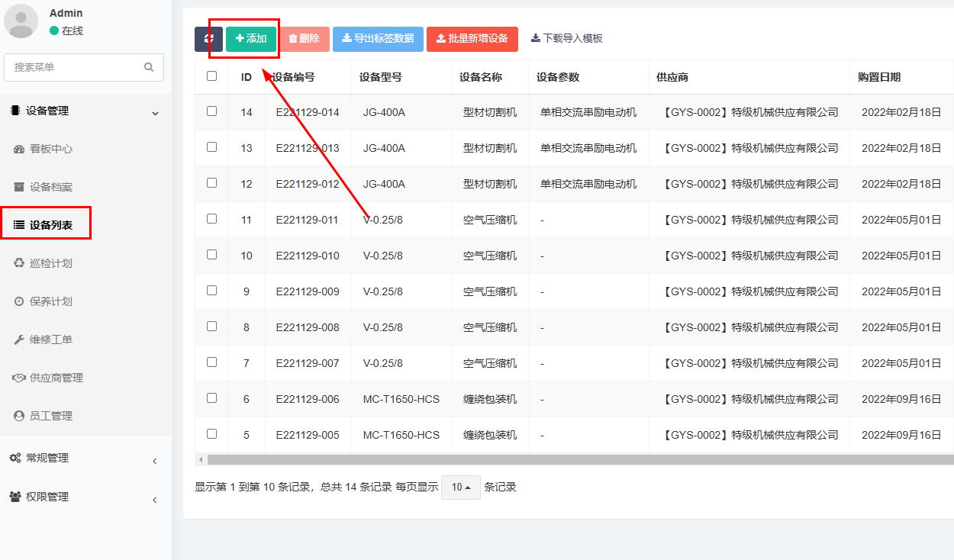This screenshot has height=560, width=954.
Task: Click the ID column header
Action: [247, 77]
